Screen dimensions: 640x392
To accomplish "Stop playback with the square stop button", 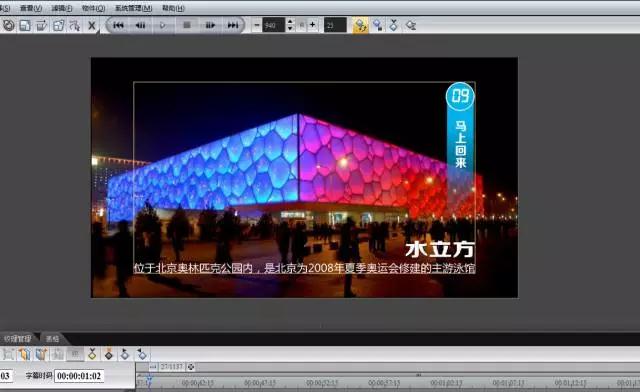I will [x=187, y=25].
